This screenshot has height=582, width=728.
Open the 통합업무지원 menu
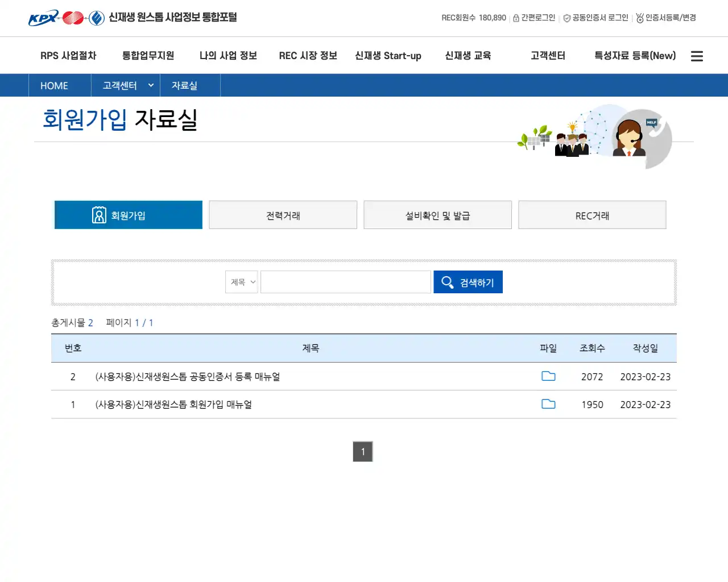pos(148,56)
